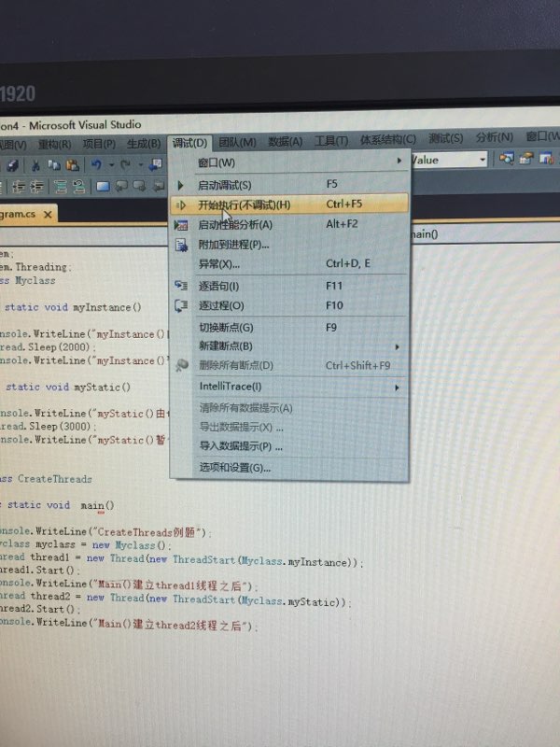560x747 pixels.
Task: Click the Copy icon in toolbar
Action: click(54, 165)
